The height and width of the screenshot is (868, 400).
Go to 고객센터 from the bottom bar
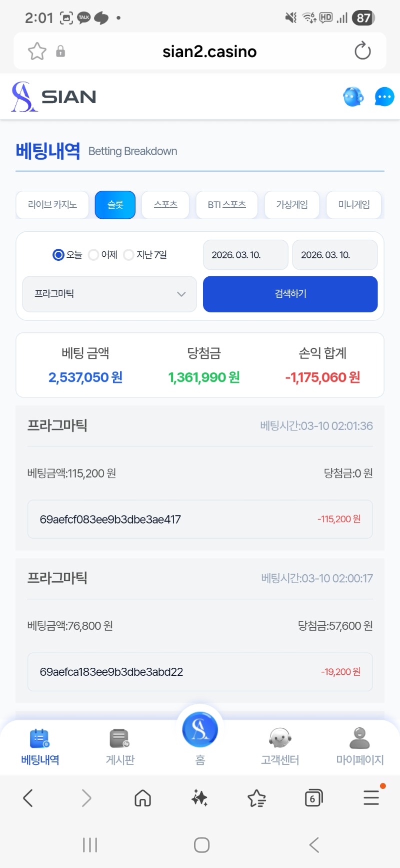(x=280, y=746)
